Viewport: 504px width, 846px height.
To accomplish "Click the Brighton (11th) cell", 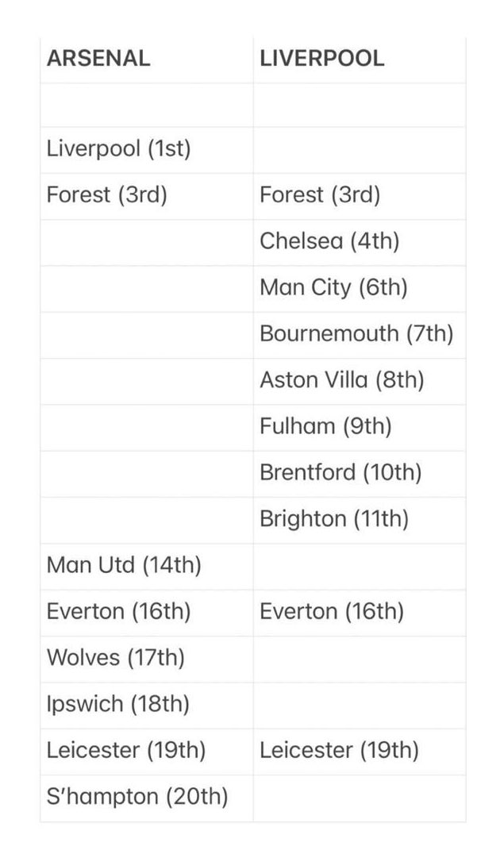I will (x=333, y=519).
